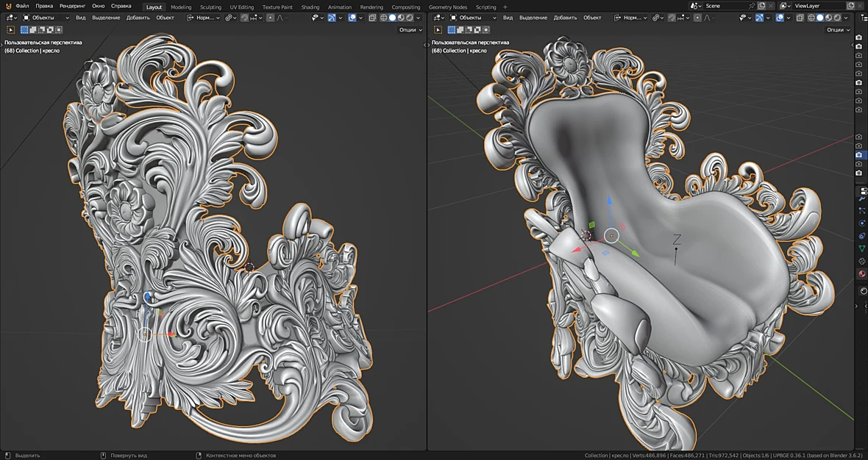Toggle snapping magnet in left viewport
The height and width of the screenshot is (460, 868).
(x=244, y=18)
